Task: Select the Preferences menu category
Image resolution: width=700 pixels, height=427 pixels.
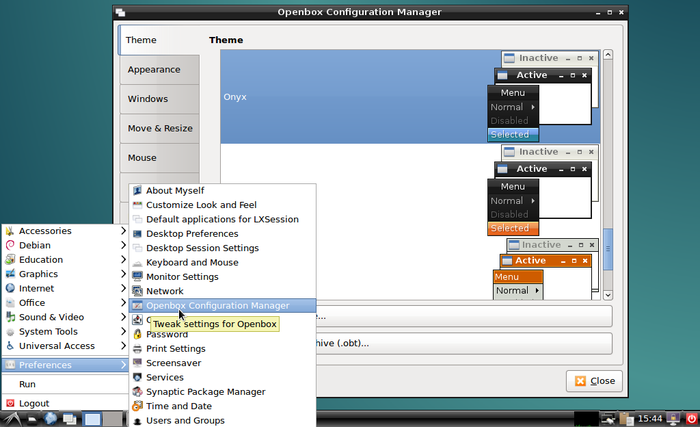Action: [x=65, y=365]
